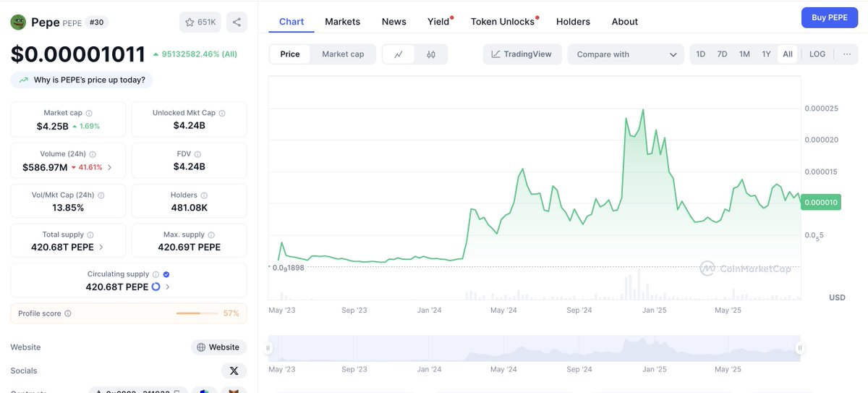This screenshot has width=868, height=393.
Task: Open the X social link
Action: coord(234,371)
